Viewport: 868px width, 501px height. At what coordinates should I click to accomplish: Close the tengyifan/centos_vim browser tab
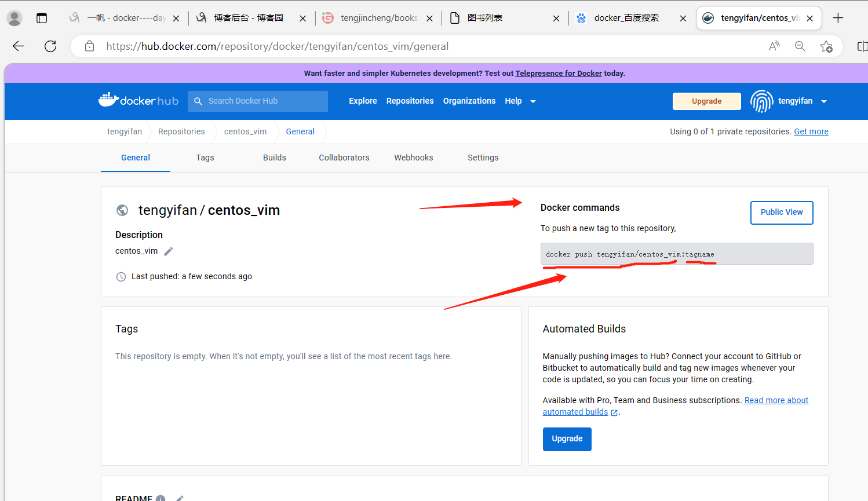pos(810,19)
